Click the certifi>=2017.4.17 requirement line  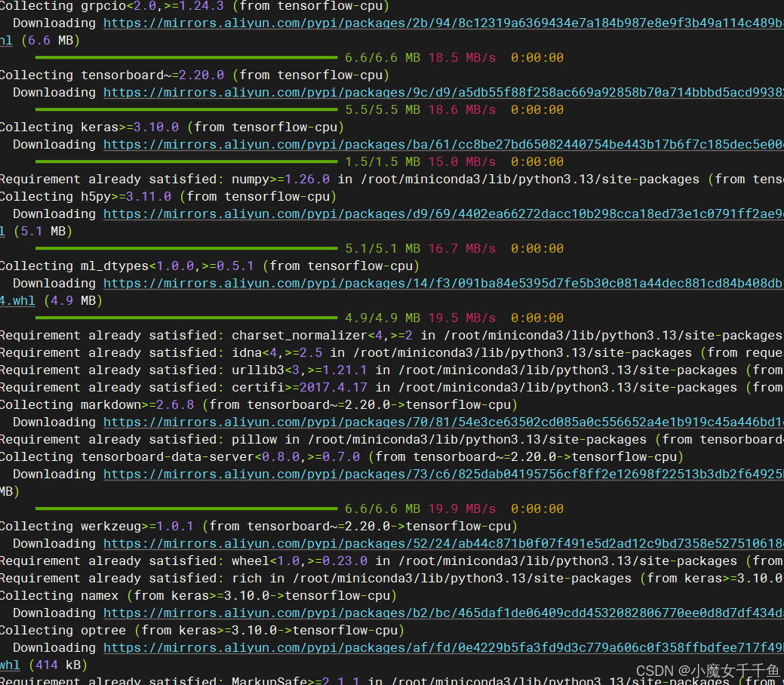[392, 388]
